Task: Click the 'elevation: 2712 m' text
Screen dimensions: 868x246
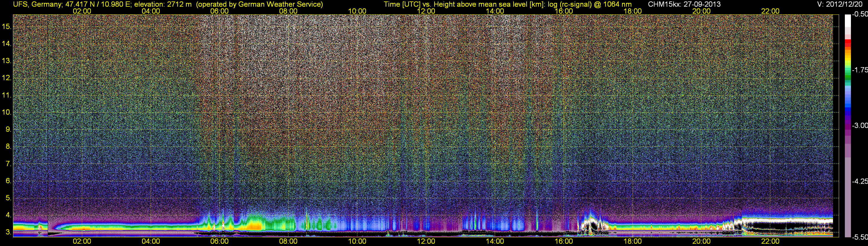Action: (163, 4)
